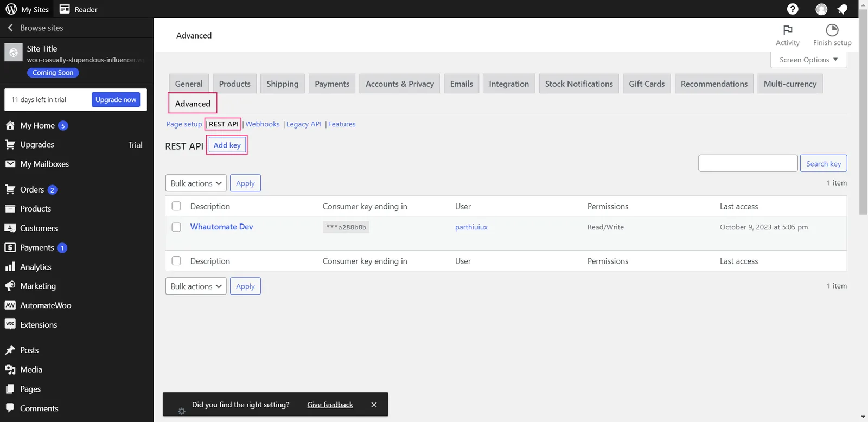Click the My Home house icon
The height and width of the screenshot is (422, 868).
(x=10, y=125)
